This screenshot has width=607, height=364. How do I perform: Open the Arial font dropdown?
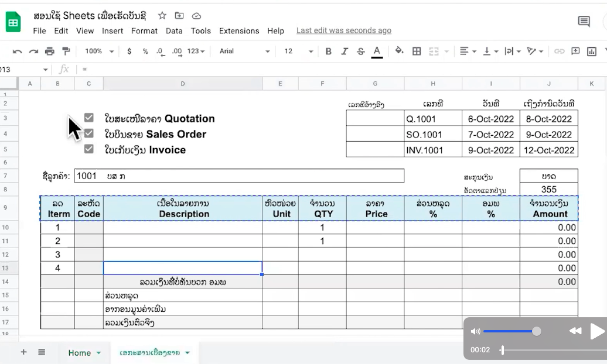pyautogui.click(x=244, y=51)
